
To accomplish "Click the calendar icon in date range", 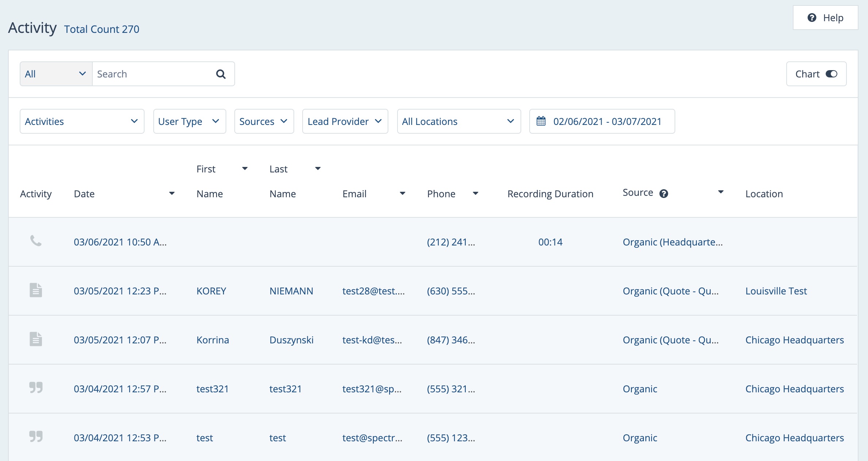I will click(541, 121).
